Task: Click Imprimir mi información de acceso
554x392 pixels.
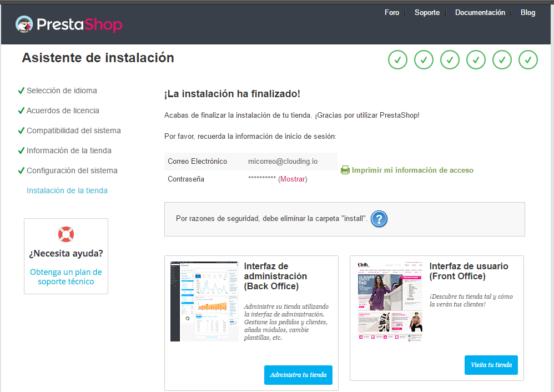Action: (x=412, y=170)
